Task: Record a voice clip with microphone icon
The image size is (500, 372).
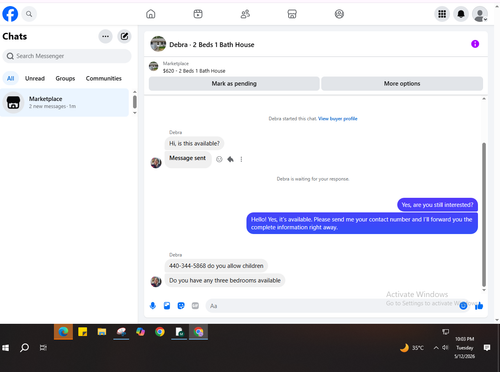Action: click(153, 306)
